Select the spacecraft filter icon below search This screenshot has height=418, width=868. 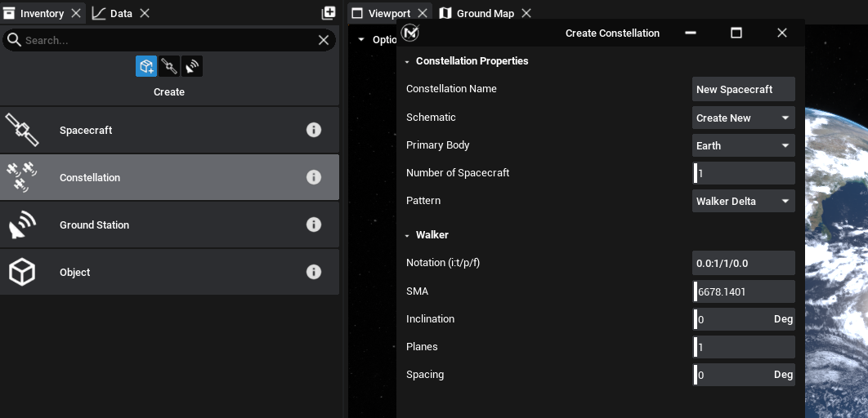169,66
